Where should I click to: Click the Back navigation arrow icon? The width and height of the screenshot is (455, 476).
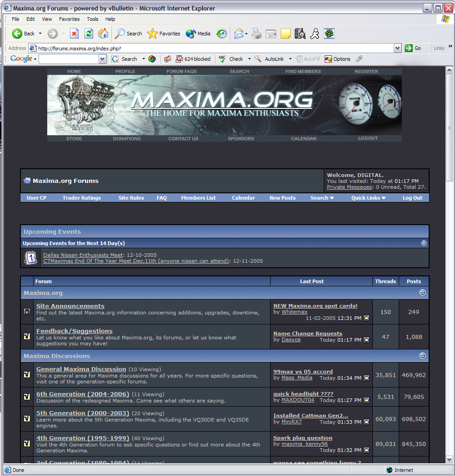coord(17,34)
